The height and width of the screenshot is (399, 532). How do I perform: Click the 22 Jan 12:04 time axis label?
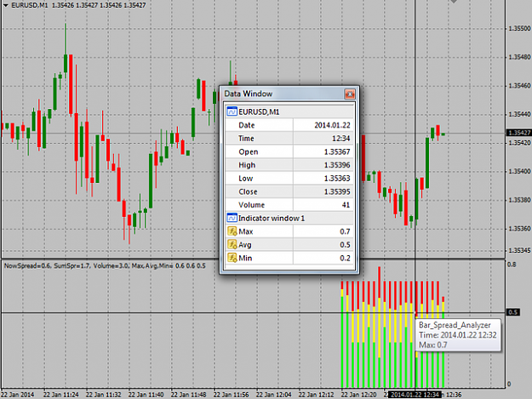click(273, 395)
